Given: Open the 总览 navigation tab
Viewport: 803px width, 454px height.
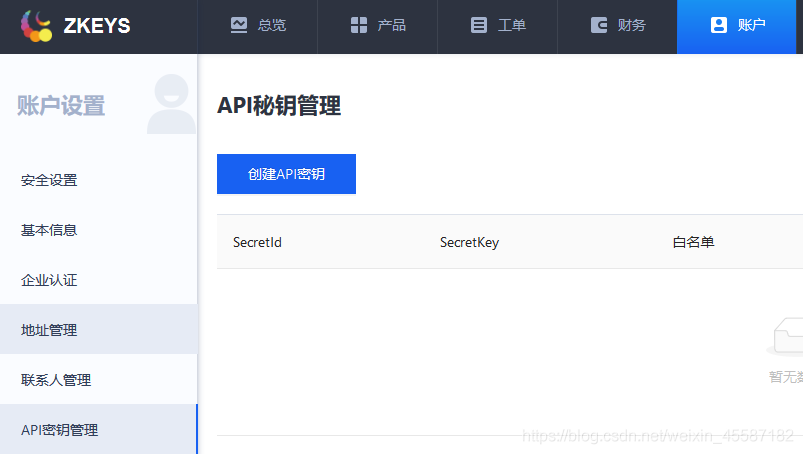Looking at the screenshot, I should coord(258,27).
